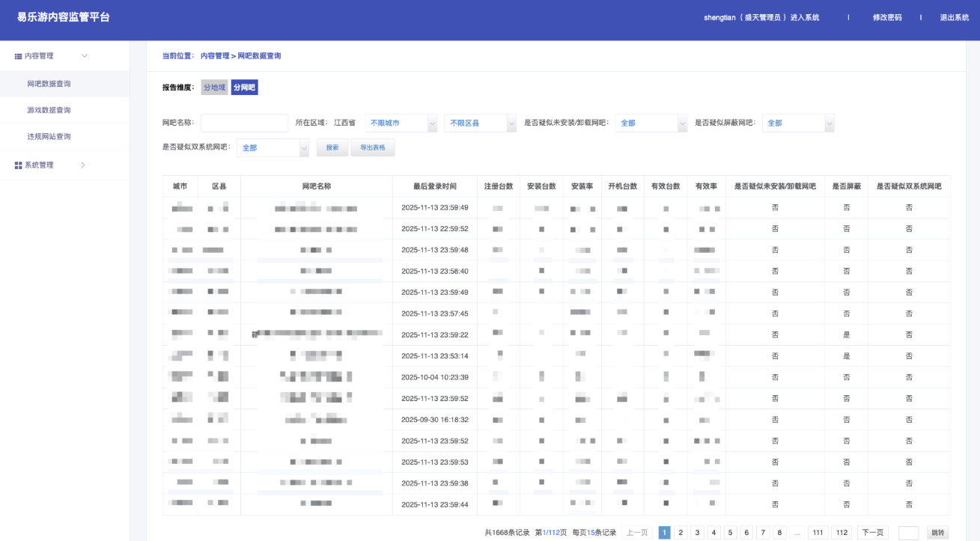Screen dimensions: 980x541
Task: Open the 不限区县 district dropdown
Action: click(480, 123)
